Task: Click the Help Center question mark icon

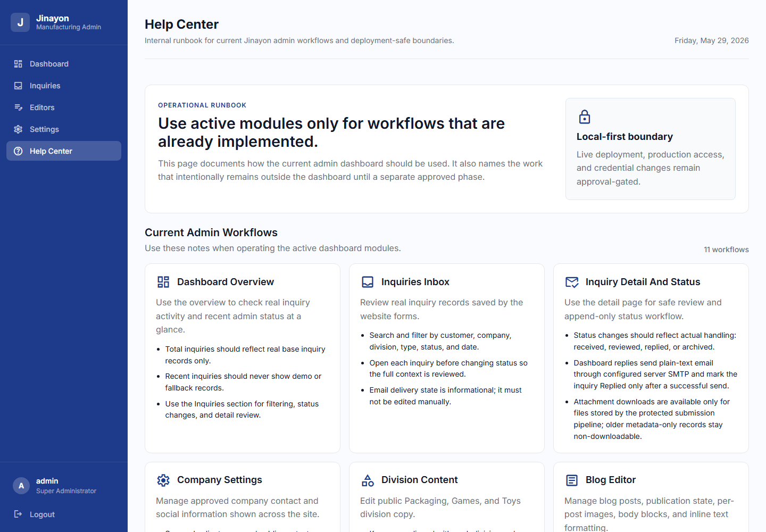Action: 18,151
